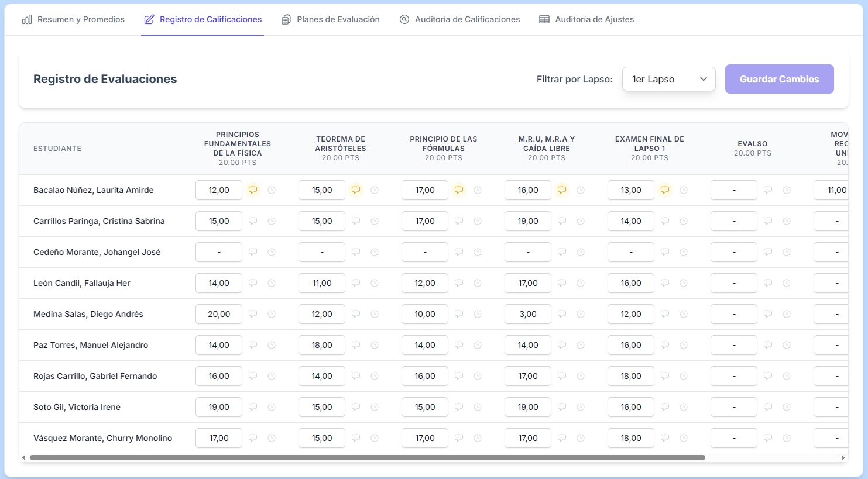Click right arrow of horizontal table scrollbar
This screenshot has height=479, width=868.
(843, 457)
